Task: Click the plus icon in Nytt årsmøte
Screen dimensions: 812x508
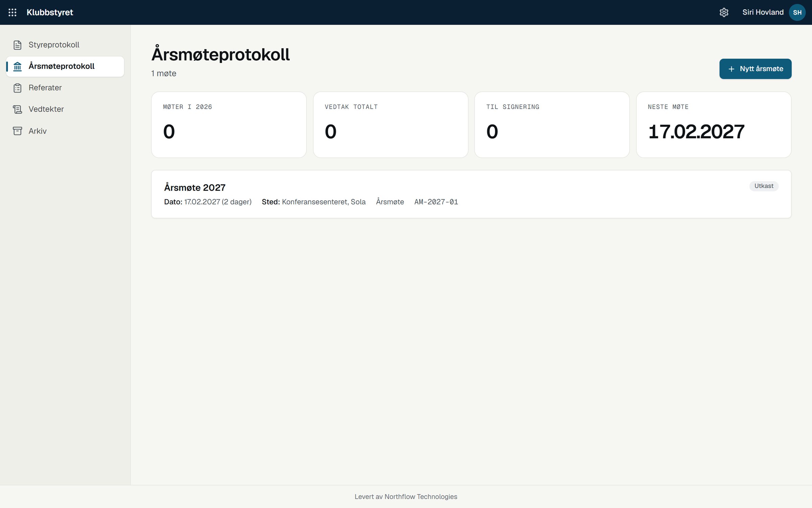Action: click(x=731, y=69)
